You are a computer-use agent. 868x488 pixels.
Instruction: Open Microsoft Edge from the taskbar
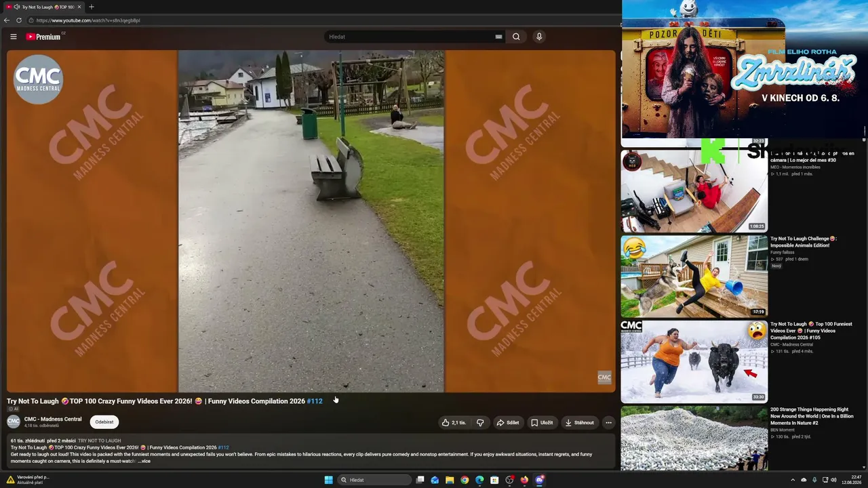coord(479,480)
